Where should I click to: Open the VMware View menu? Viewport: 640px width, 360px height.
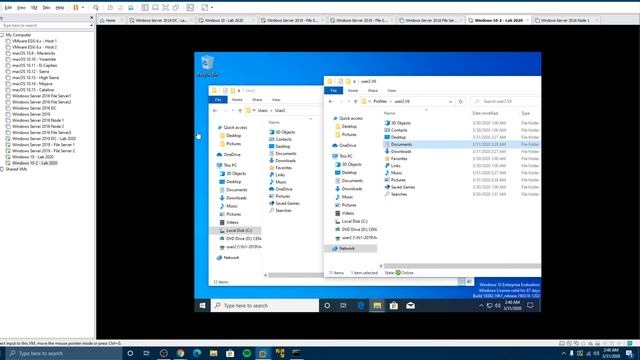tap(21, 7)
